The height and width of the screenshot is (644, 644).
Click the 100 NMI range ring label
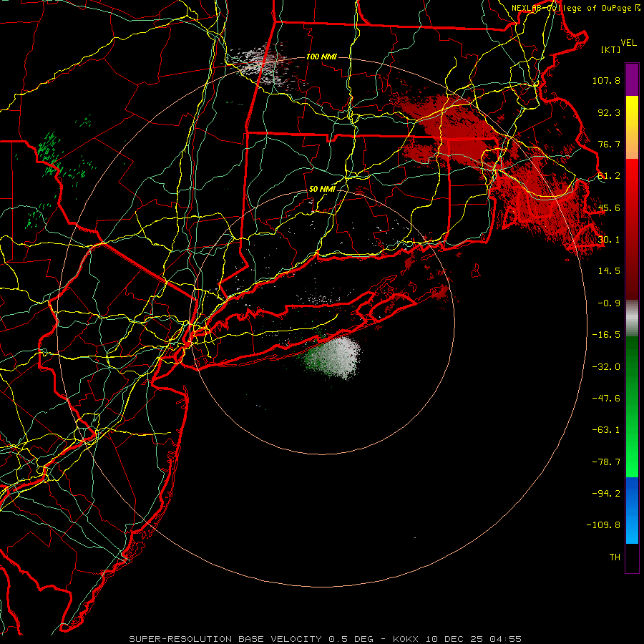pos(321,57)
